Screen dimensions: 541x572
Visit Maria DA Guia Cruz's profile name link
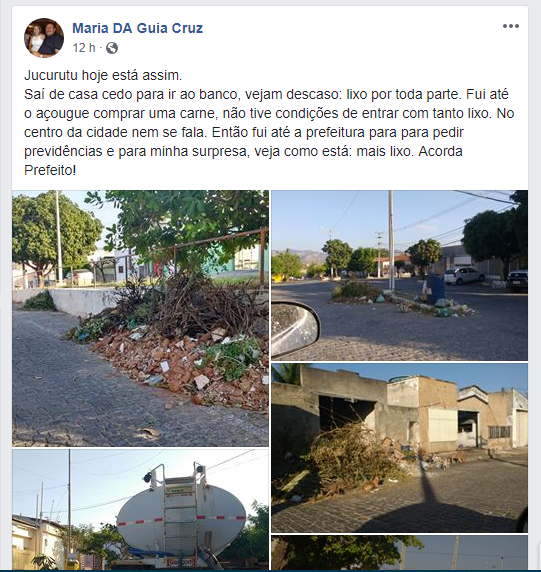click(x=137, y=28)
